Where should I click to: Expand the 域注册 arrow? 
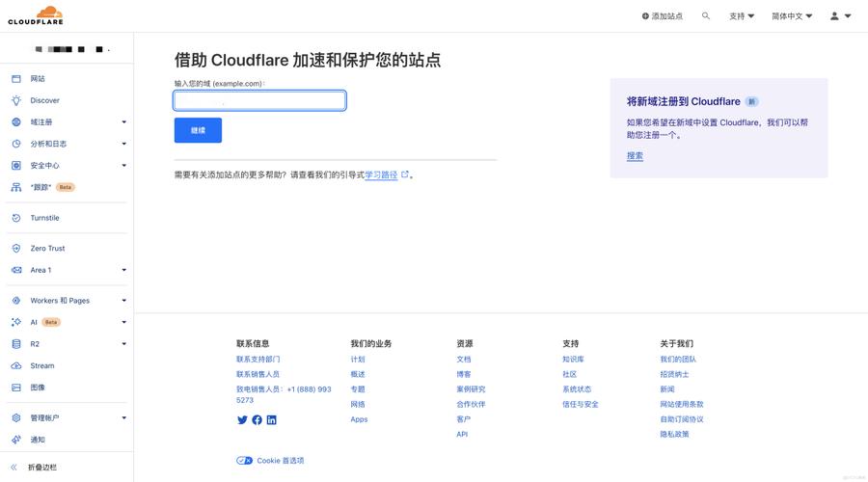pos(124,121)
